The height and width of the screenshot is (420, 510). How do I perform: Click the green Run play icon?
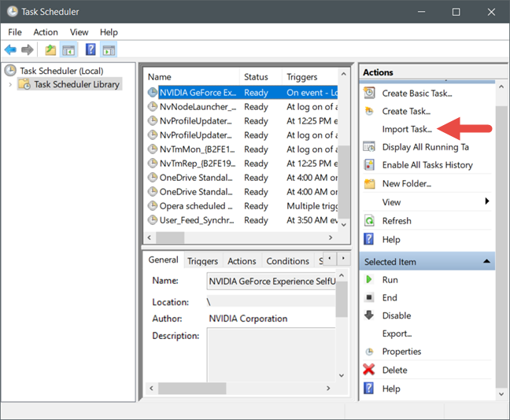click(369, 279)
